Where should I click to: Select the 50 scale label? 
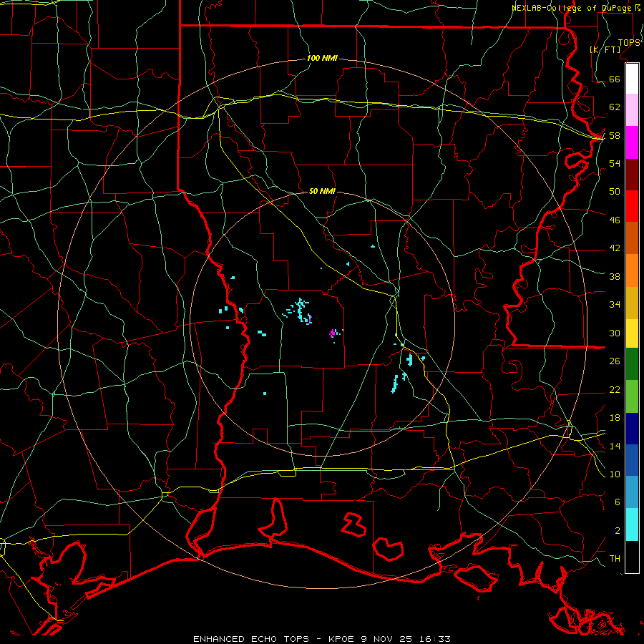615,192
